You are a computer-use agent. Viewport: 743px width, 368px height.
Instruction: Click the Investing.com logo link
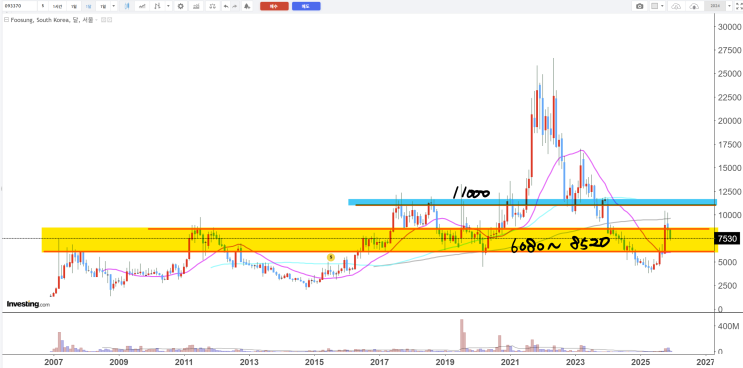(28, 304)
